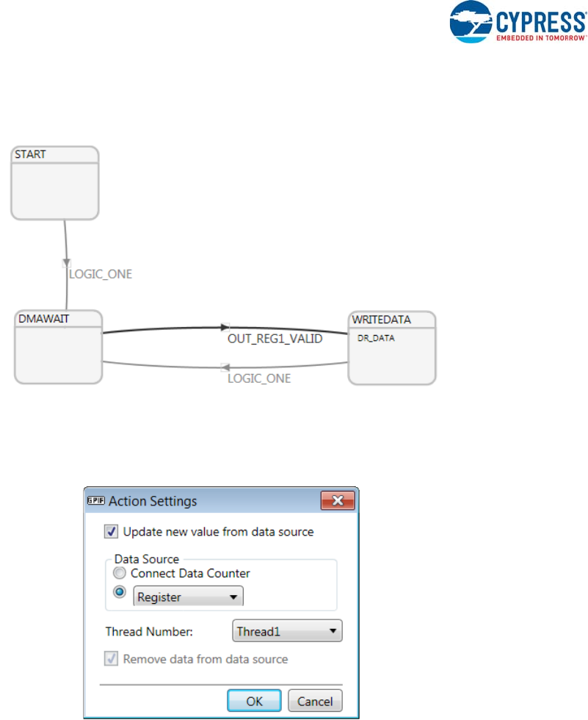Toggle Update new value from data source

111,531
